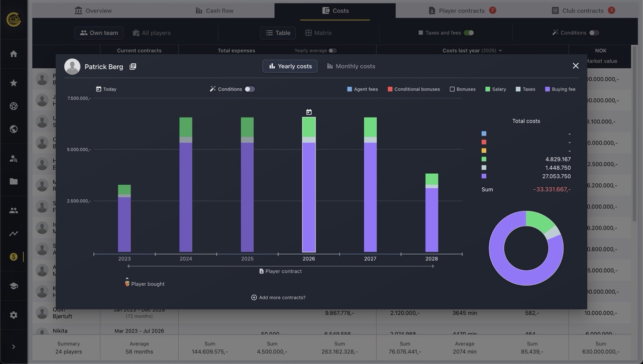Open the Player contracts tab
This screenshot has height=364, width=643.
pos(462,11)
